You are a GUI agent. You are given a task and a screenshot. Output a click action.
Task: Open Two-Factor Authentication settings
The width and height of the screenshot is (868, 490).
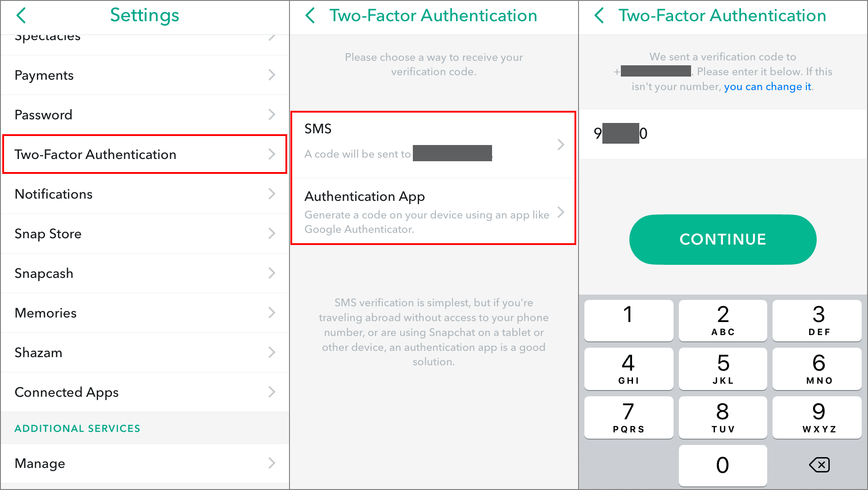click(145, 154)
